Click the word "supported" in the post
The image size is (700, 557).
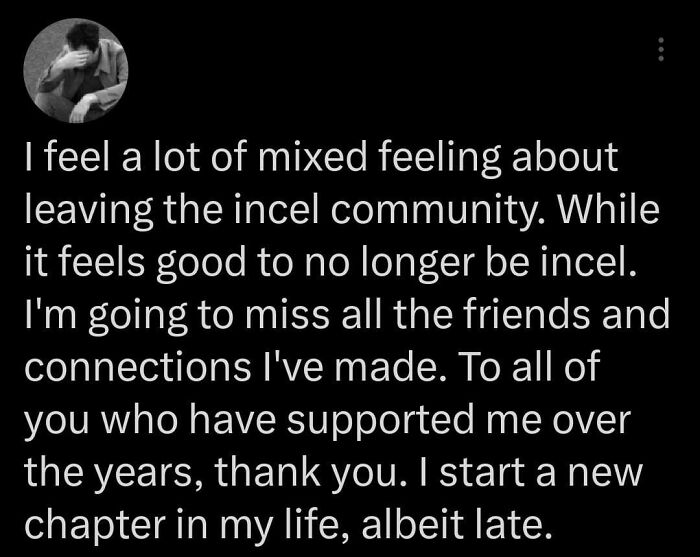(x=380, y=421)
